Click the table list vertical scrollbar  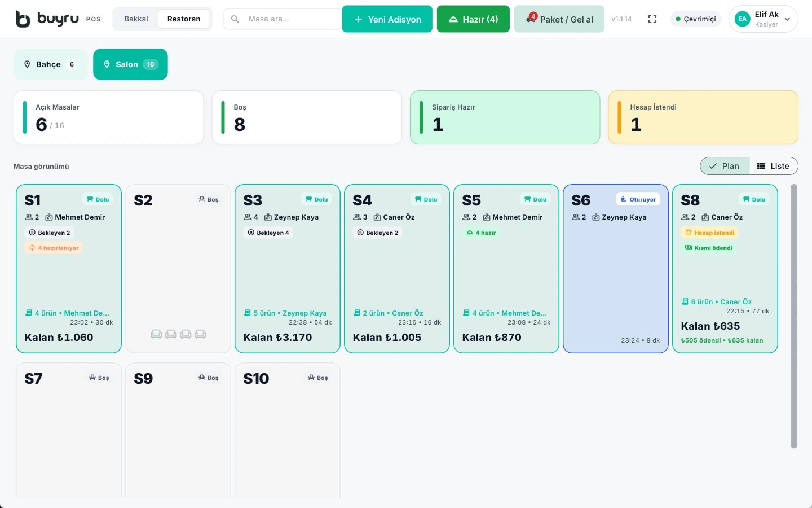pos(794,316)
